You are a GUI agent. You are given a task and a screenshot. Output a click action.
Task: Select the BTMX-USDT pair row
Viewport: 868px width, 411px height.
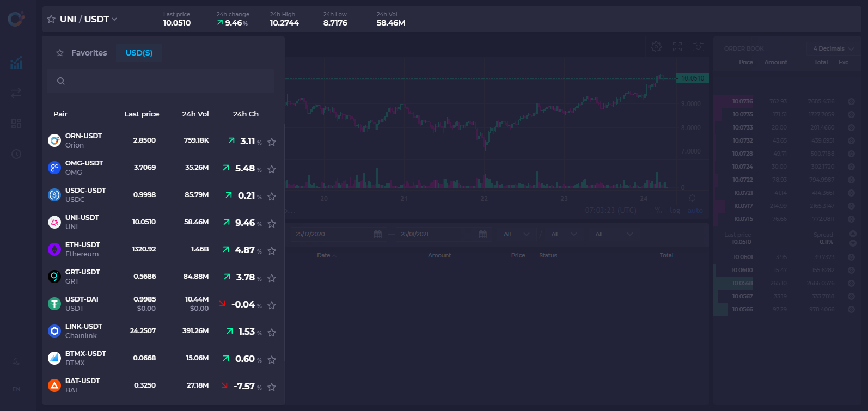163,358
